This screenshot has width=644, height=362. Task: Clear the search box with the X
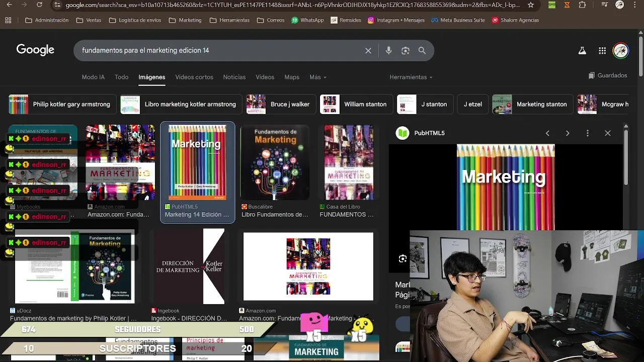(368, 50)
